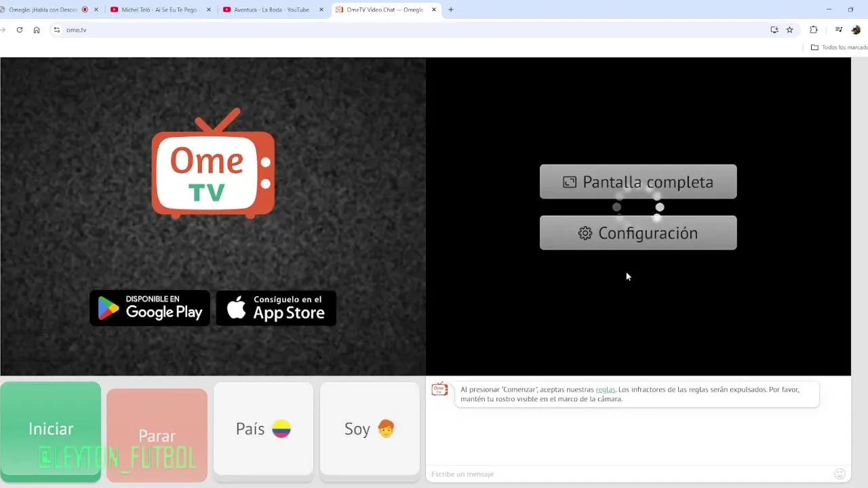Click the OmeTV logo on the static screen
The width and height of the screenshot is (868, 488).
(213, 164)
